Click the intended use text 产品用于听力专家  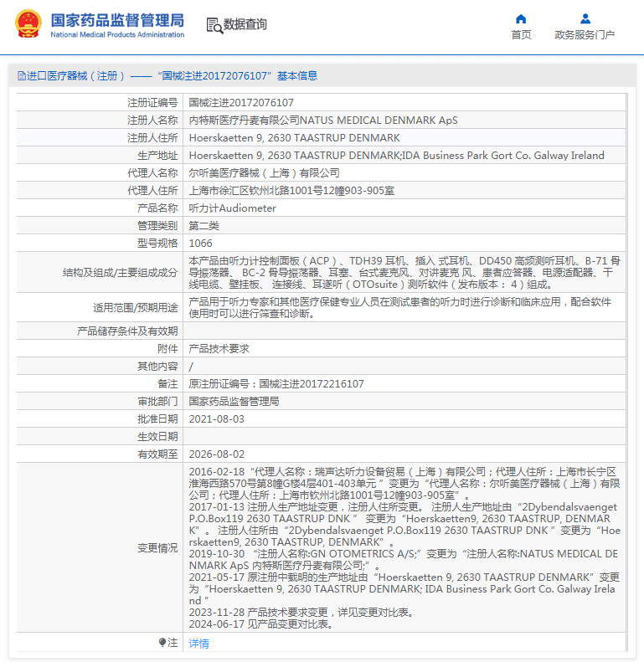[399, 307]
